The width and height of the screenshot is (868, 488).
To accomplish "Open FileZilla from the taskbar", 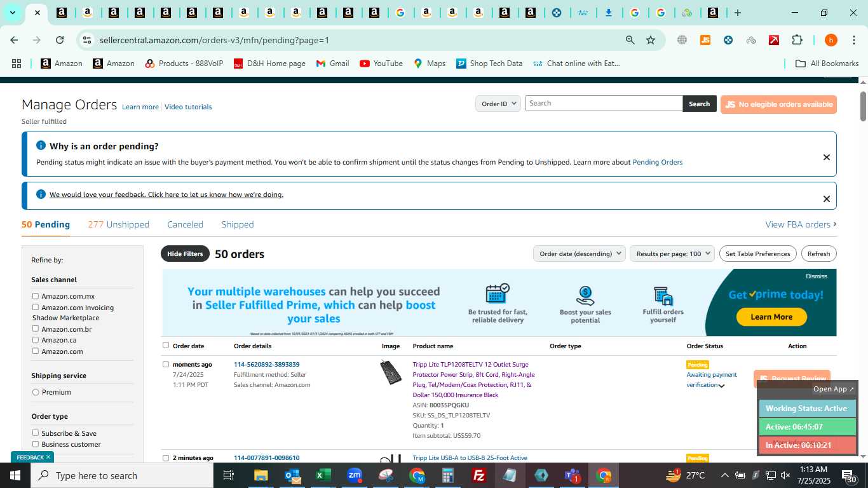I will [x=480, y=475].
